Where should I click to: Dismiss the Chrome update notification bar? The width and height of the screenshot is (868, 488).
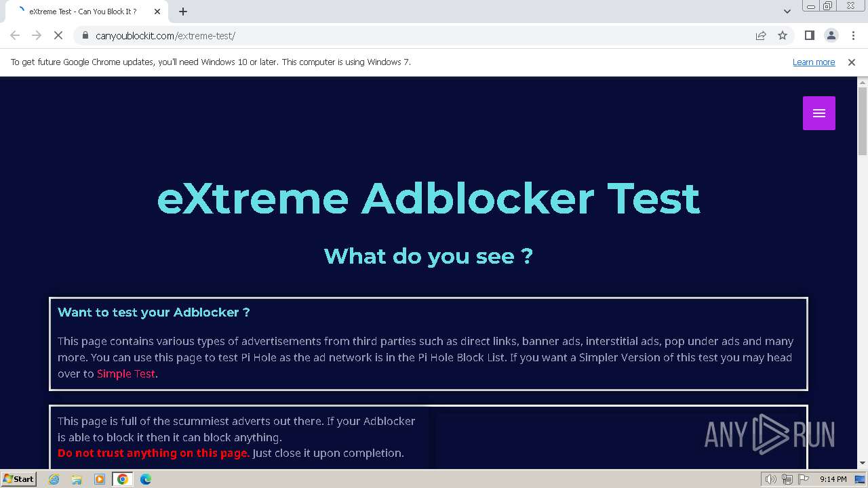pos(852,62)
